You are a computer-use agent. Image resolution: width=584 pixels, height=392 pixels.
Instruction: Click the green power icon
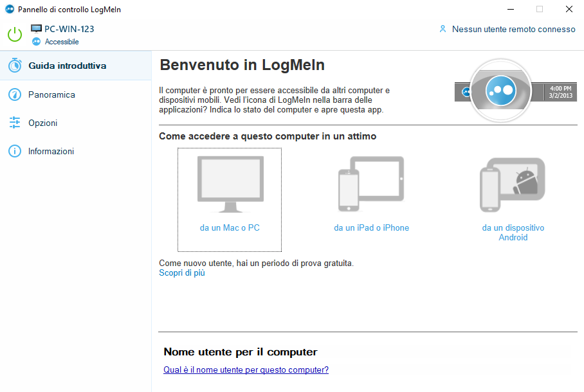[x=15, y=35]
